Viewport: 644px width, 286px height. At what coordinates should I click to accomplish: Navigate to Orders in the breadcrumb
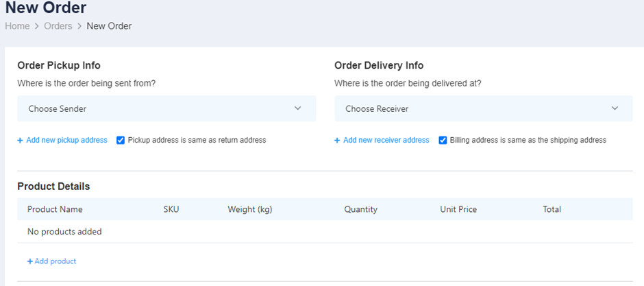coord(58,26)
